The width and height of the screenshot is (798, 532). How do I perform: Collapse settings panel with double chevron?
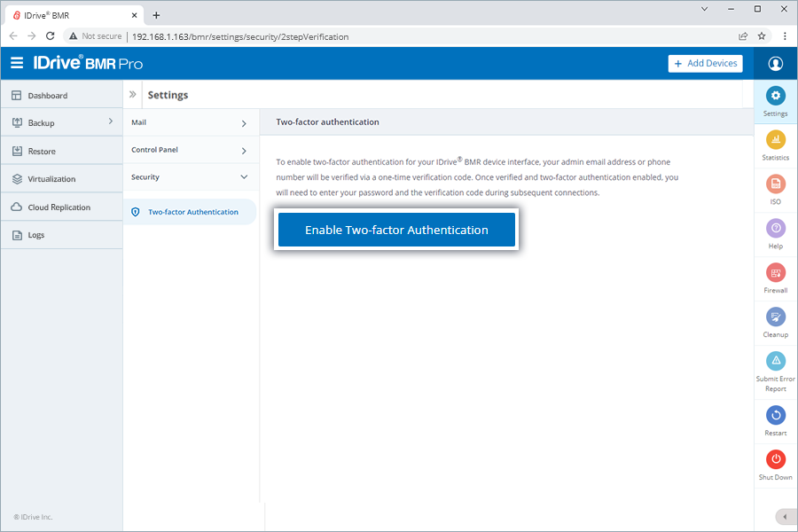point(133,94)
